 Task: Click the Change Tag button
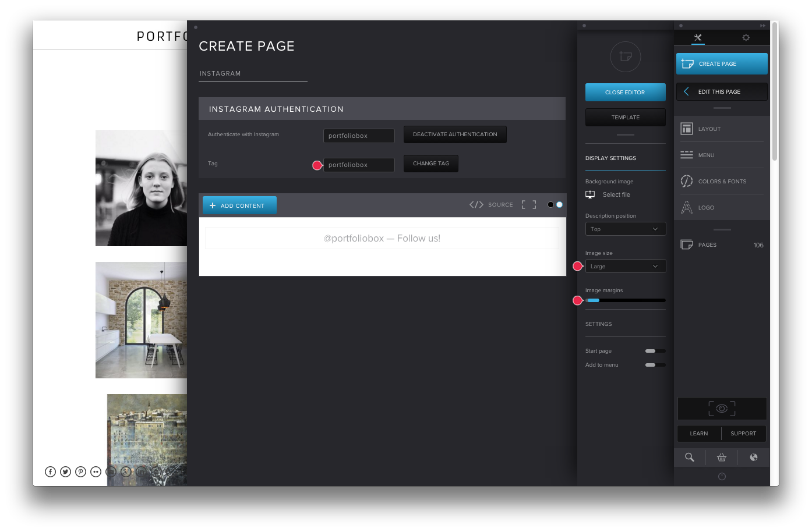tap(431, 164)
